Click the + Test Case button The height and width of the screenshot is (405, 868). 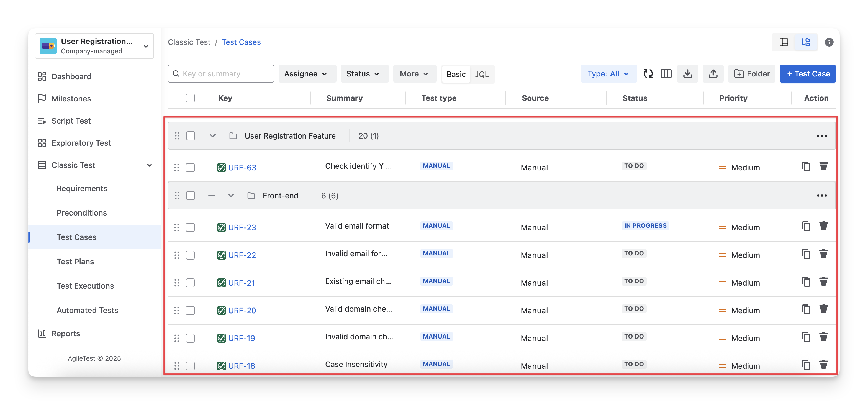[808, 74]
